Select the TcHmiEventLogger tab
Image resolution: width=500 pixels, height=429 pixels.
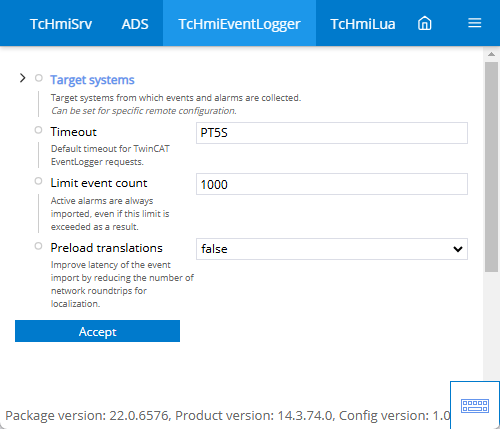point(239,24)
